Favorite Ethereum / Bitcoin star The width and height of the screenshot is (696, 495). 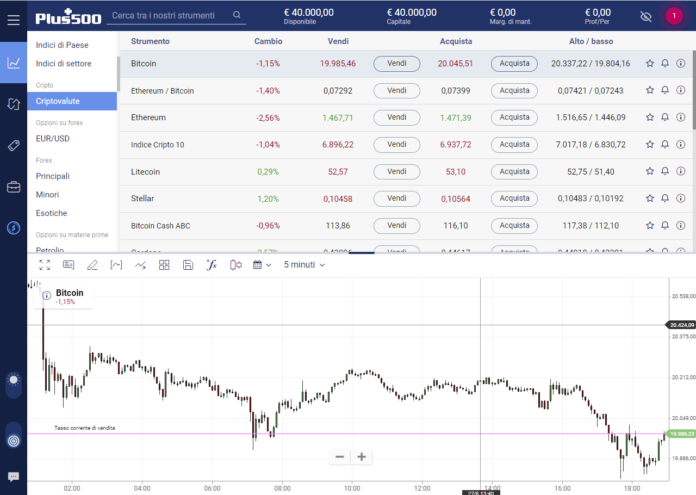(x=650, y=90)
